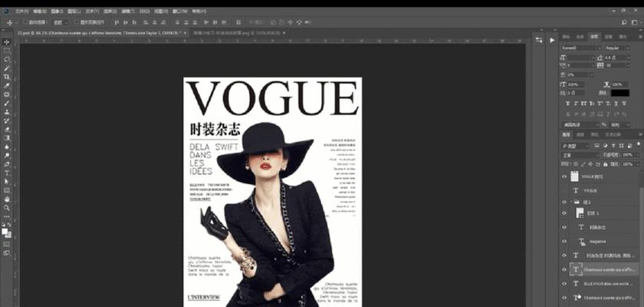Viewport: 644px width, 307px height.
Task: Select the Pen tool
Action: tap(7, 164)
